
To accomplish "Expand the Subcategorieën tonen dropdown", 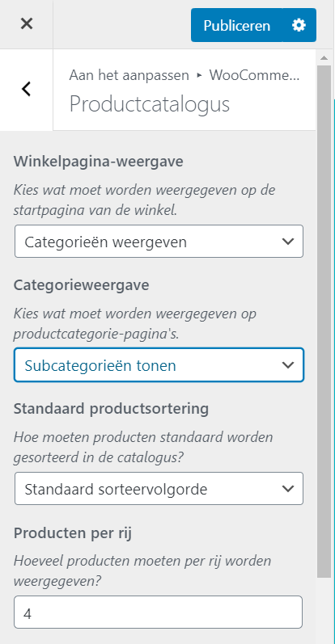I will [x=159, y=365].
